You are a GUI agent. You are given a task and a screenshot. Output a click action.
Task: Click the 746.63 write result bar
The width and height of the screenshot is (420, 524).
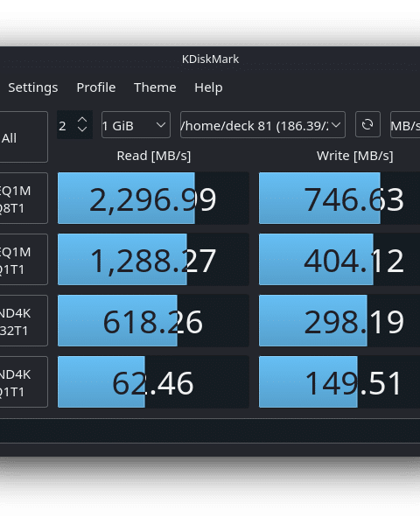click(339, 199)
